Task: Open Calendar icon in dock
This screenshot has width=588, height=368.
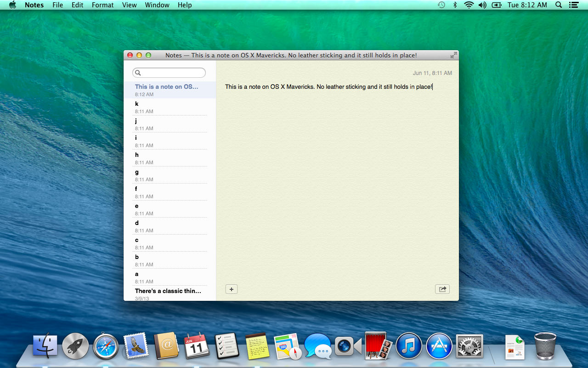Action: [x=197, y=346]
